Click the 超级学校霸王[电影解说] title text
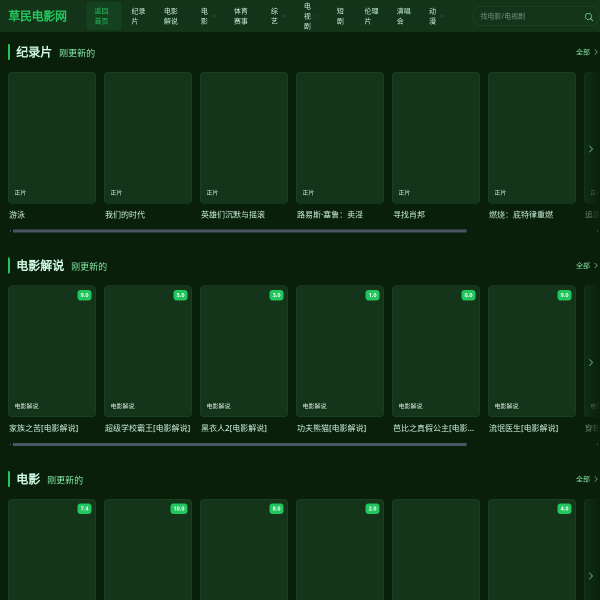Viewport: 600px width, 600px height. (x=148, y=428)
